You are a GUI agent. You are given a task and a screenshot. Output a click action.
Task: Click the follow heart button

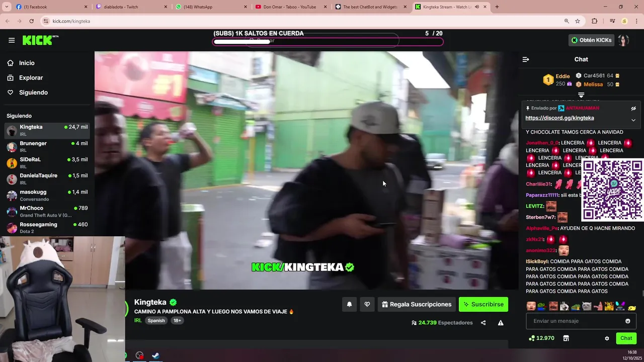point(367,304)
